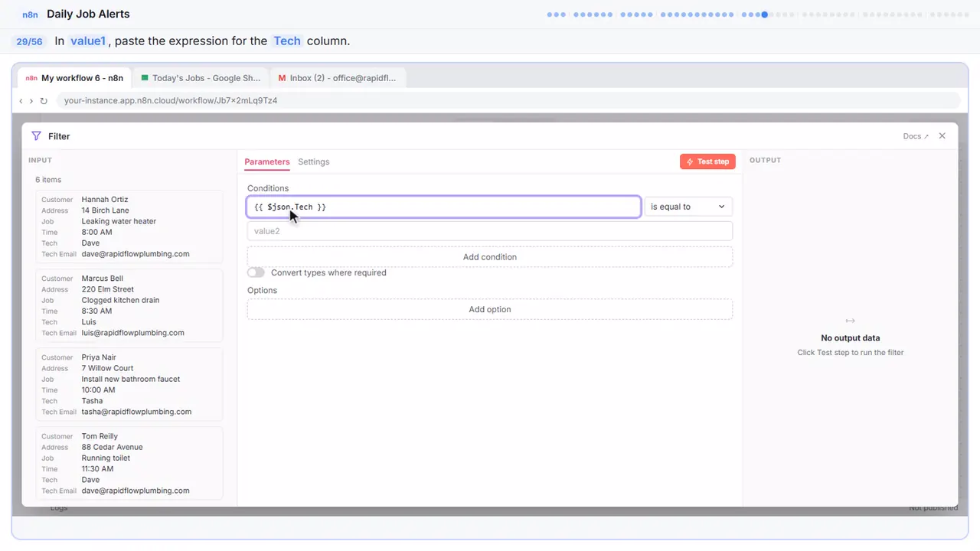Image resolution: width=980 pixels, height=551 pixels.
Task: Click 'luis@rapidflowplumbing.com' email text
Action: (x=133, y=333)
